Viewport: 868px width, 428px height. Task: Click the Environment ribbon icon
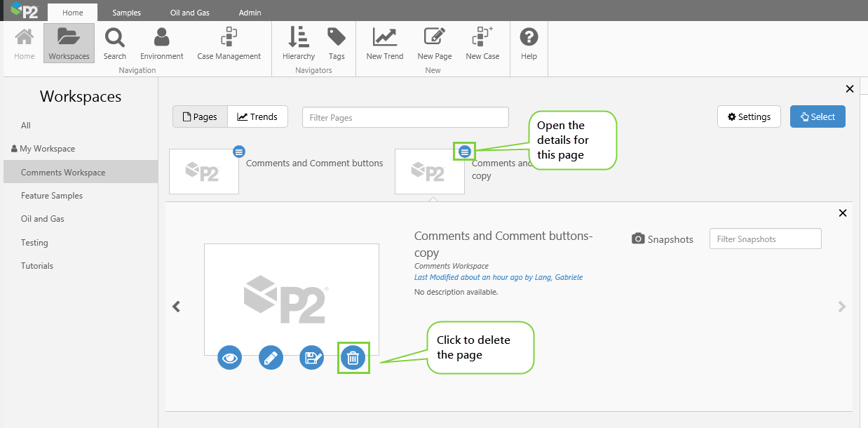click(161, 44)
